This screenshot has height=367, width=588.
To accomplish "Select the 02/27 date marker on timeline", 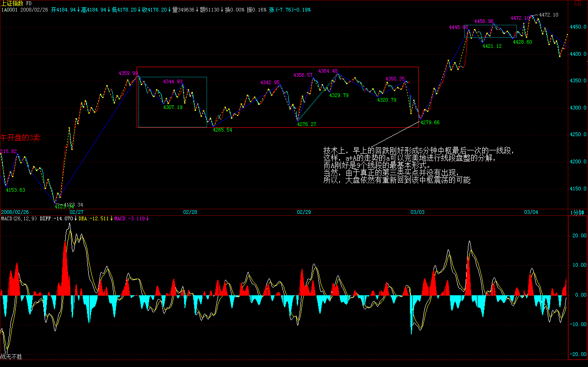I will [x=76, y=212].
